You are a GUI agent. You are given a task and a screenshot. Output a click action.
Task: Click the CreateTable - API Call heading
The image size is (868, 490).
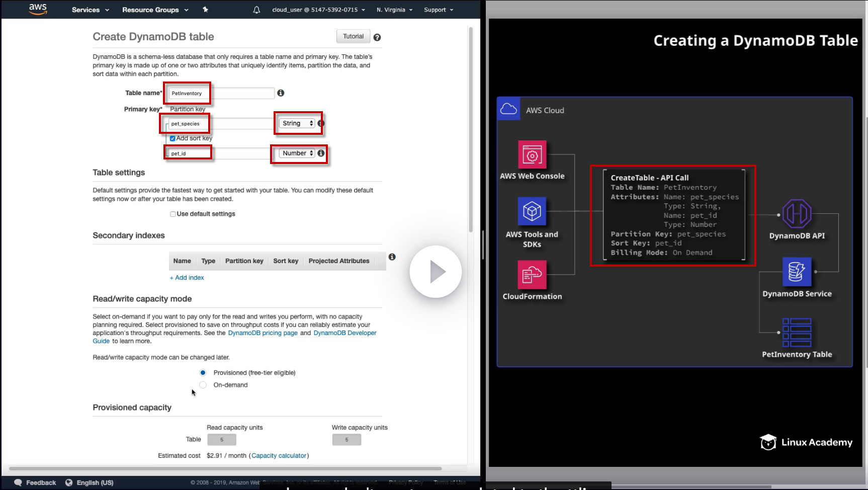pyautogui.click(x=650, y=178)
